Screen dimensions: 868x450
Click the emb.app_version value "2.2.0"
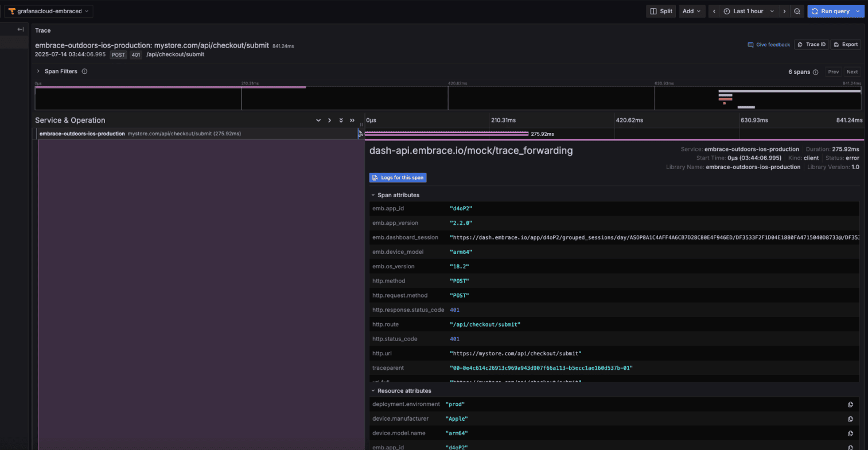(x=462, y=223)
